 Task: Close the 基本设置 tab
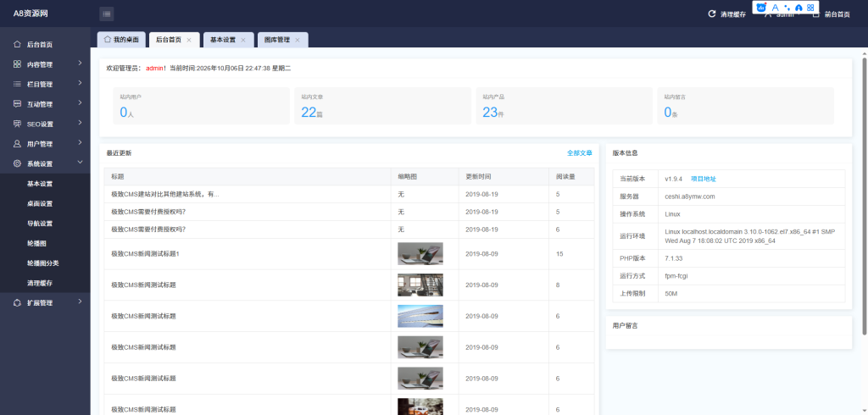click(x=243, y=40)
